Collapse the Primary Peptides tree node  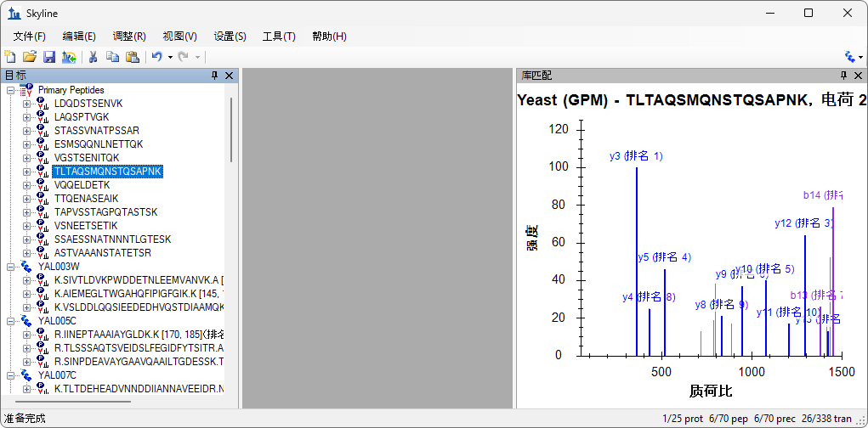tap(10, 90)
